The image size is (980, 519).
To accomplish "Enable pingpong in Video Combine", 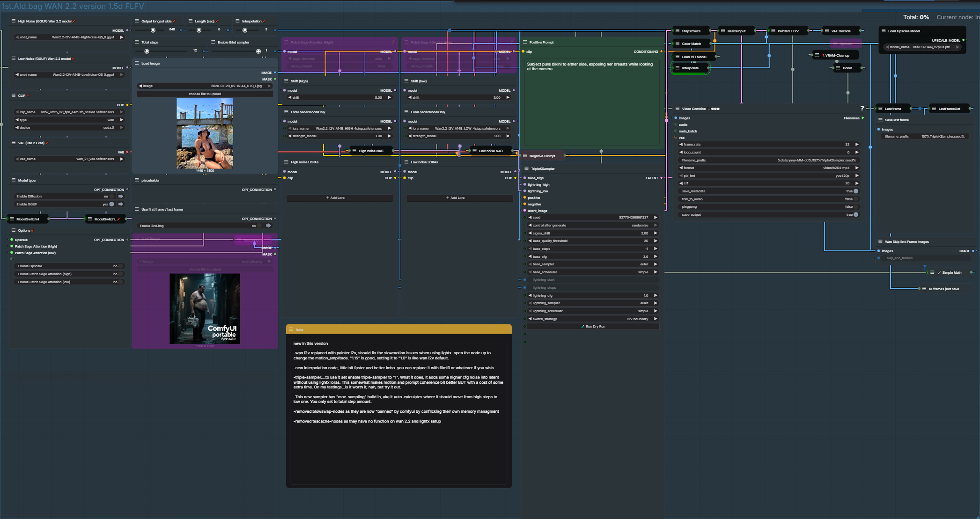I will (x=856, y=206).
